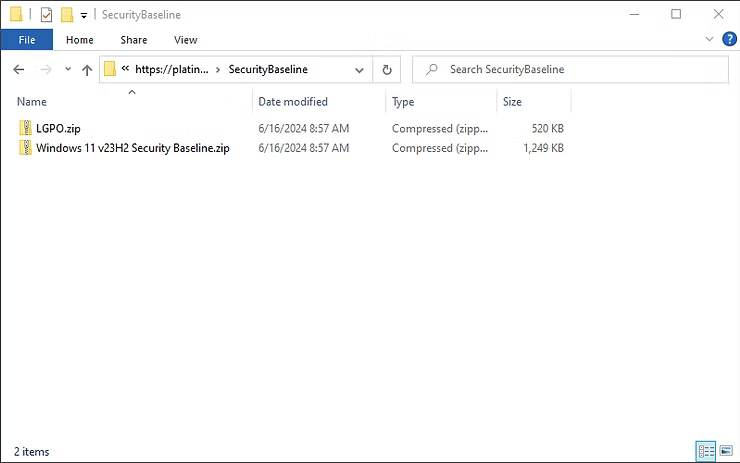
Task: Click the https://platin... breadcrumb segment
Action: tap(172, 69)
